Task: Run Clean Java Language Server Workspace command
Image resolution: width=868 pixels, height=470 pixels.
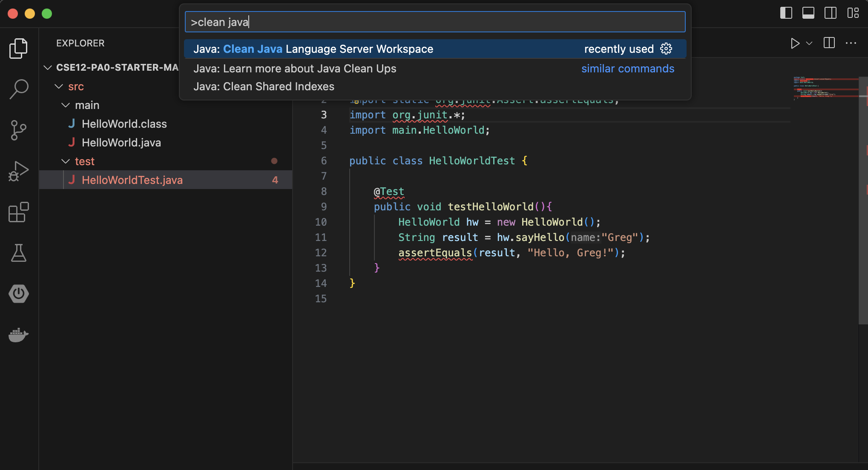Action: coord(435,49)
